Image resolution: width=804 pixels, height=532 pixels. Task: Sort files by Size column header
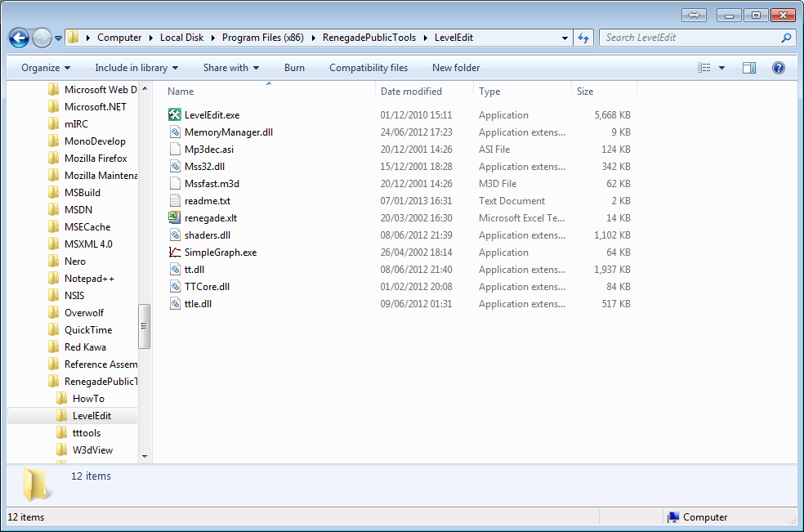click(x=585, y=92)
